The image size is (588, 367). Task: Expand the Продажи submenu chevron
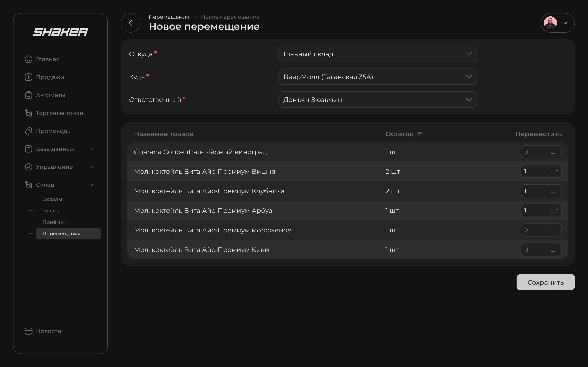click(x=91, y=77)
